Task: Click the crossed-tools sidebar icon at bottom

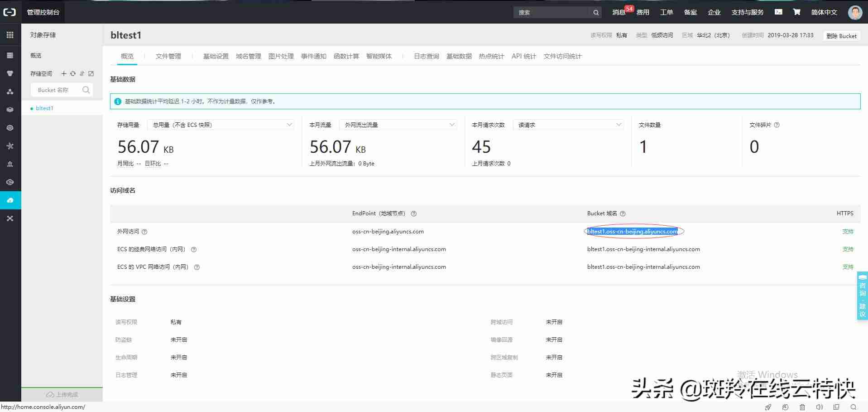Action: coord(10,218)
